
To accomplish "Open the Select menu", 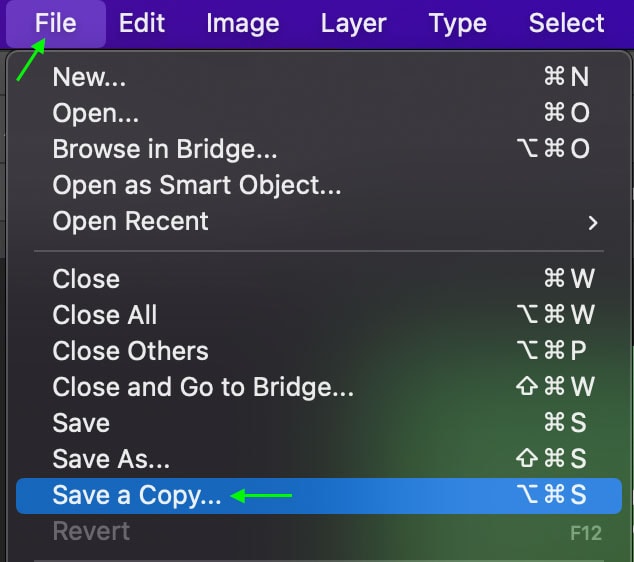I will pyautogui.click(x=566, y=23).
